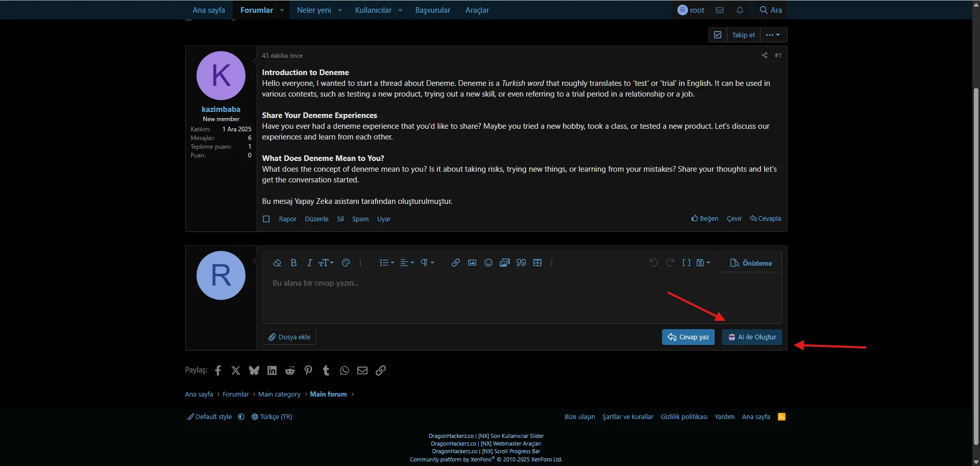Viewport: 980px width, 466px height.
Task: Open the Smilies emoji picker
Action: coord(488,263)
